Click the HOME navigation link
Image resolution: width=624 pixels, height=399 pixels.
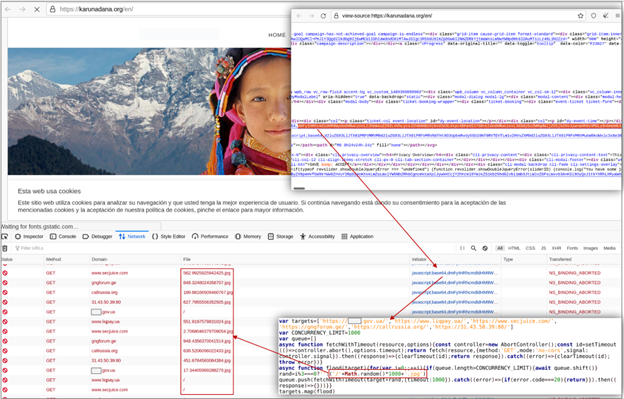click(x=277, y=35)
